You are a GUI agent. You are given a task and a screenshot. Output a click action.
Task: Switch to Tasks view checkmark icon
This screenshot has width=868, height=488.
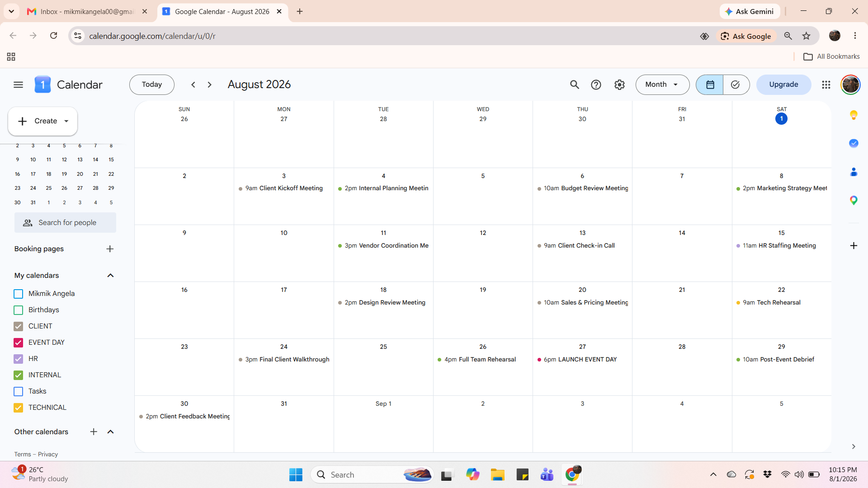pyautogui.click(x=736, y=84)
